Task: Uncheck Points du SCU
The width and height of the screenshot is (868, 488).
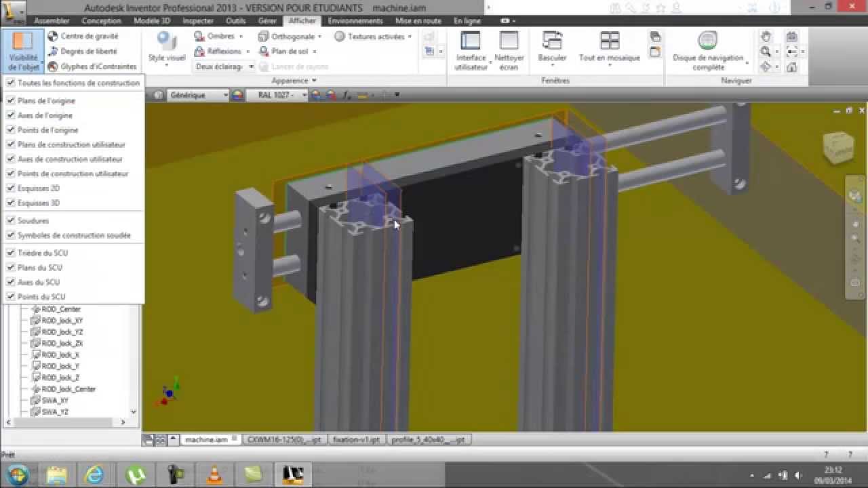Action: (11, 297)
